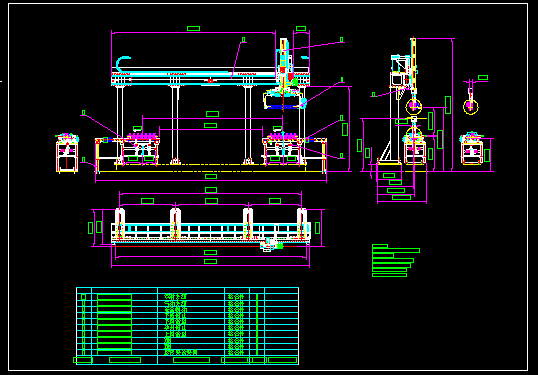Image resolution: width=538 pixels, height=375 pixels.
Task: Click the balloon callout pointing to side view column
Action: click(x=373, y=94)
